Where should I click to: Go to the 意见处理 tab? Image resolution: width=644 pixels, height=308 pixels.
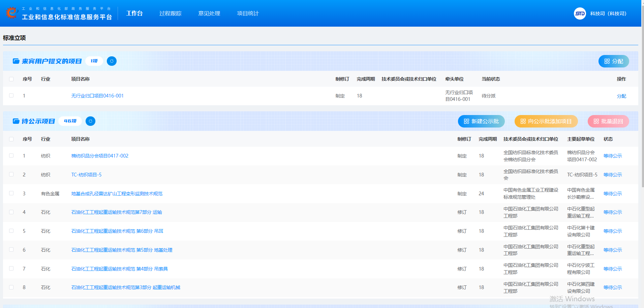tap(209, 13)
